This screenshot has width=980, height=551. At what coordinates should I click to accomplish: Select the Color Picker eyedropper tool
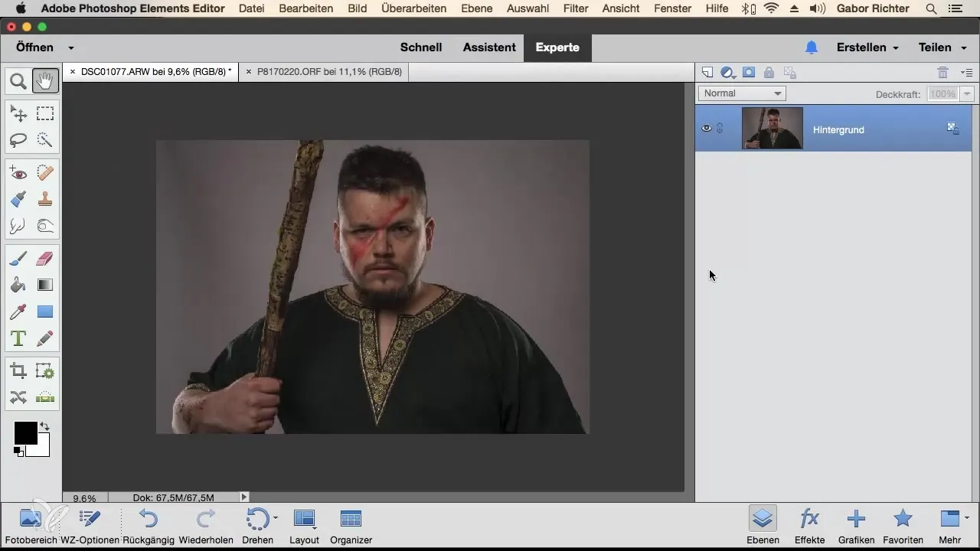click(18, 311)
